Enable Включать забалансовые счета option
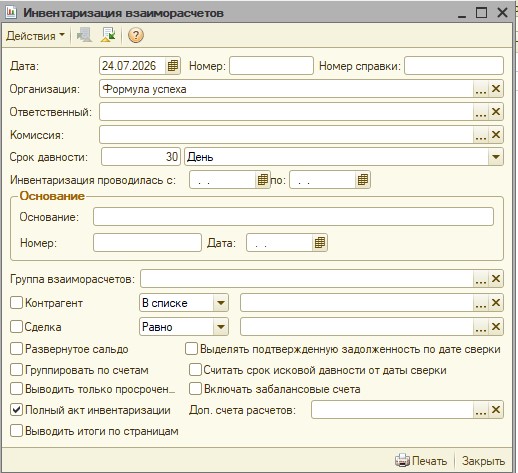 (195, 389)
